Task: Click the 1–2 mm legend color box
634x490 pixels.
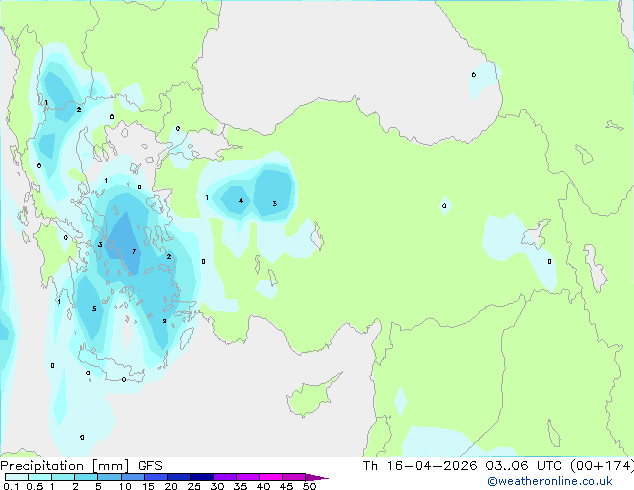Action: coord(63,477)
